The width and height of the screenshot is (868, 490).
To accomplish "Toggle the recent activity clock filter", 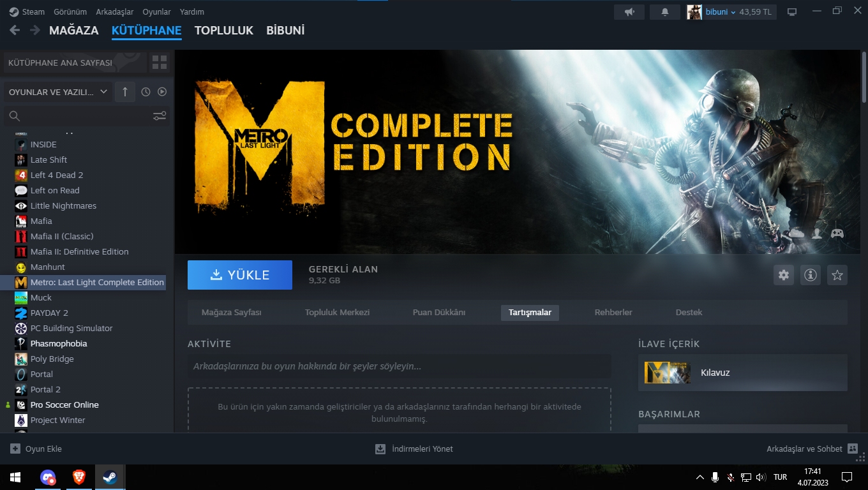I will pyautogui.click(x=146, y=92).
